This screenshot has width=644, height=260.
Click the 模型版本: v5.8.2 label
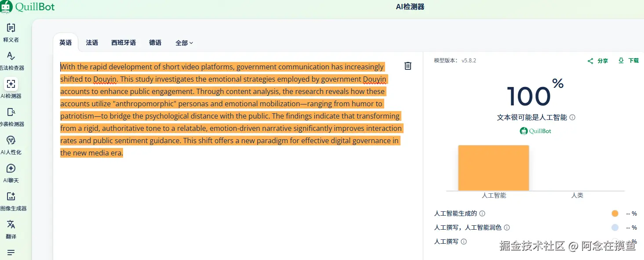pos(455,61)
